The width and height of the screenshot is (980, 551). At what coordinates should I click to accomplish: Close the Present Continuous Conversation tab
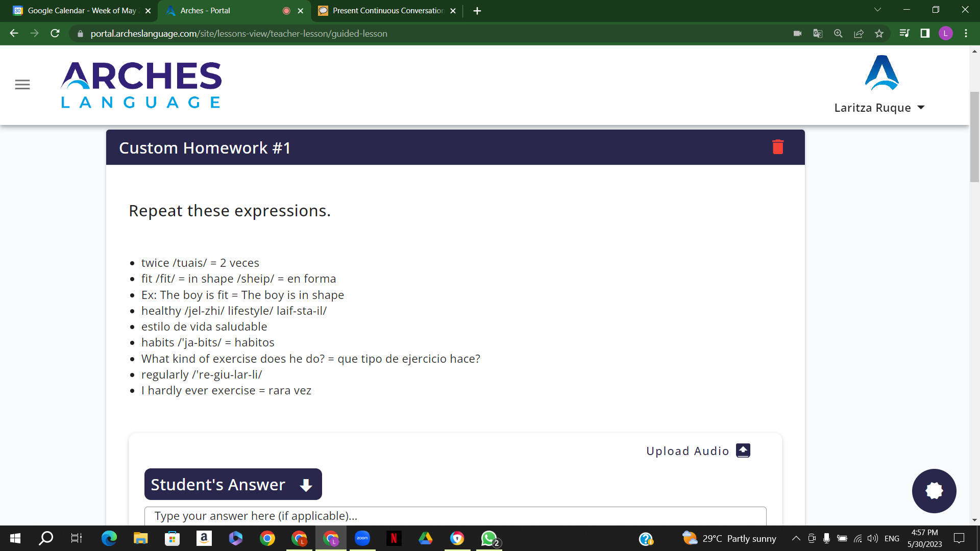click(453, 11)
